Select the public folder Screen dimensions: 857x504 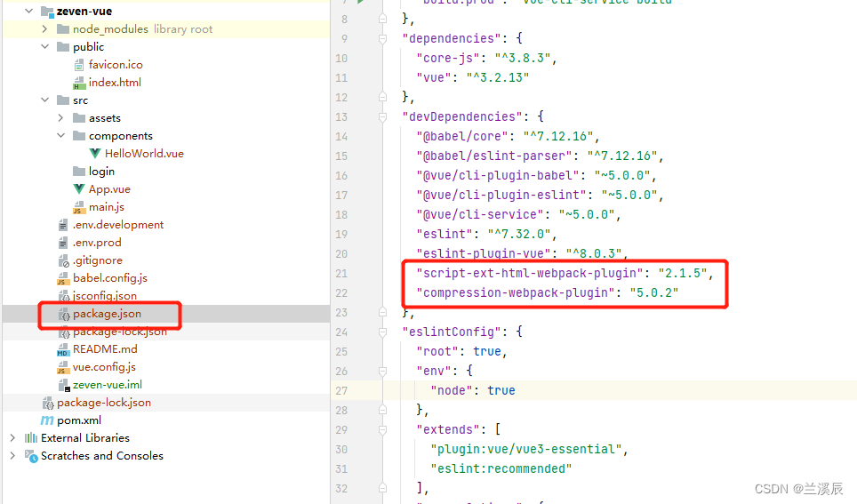tap(88, 47)
